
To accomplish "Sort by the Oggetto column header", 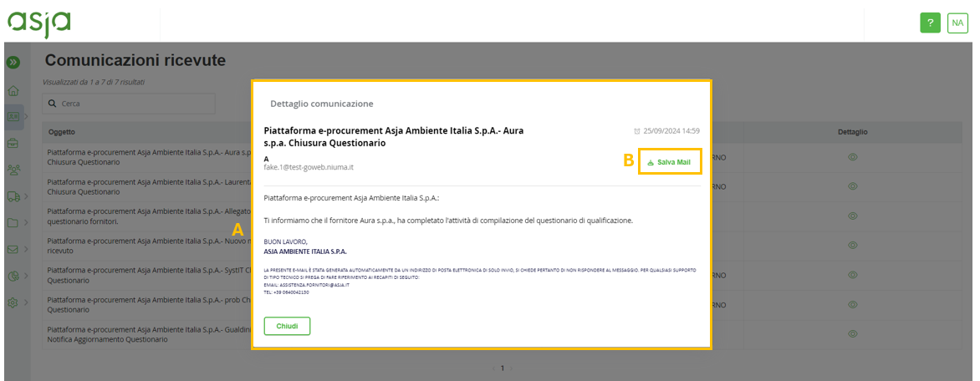I will (61, 132).
